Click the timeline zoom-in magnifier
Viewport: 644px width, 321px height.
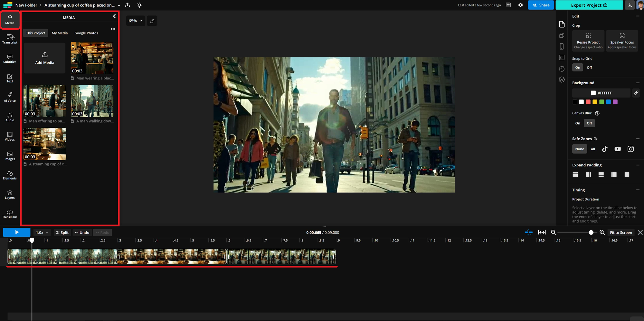point(602,232)
